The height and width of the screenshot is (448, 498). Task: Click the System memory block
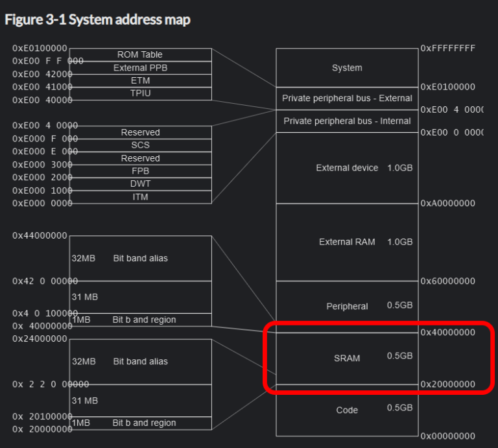click(x=347, y=67)
